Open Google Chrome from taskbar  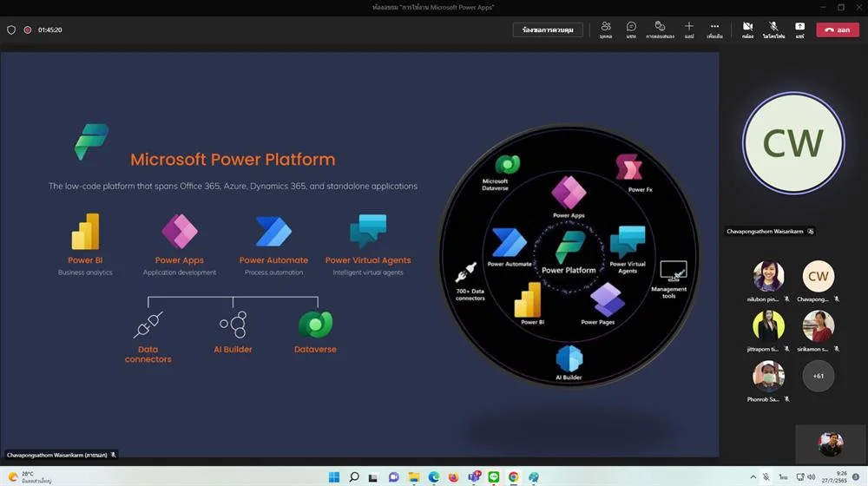pos(514,477)
